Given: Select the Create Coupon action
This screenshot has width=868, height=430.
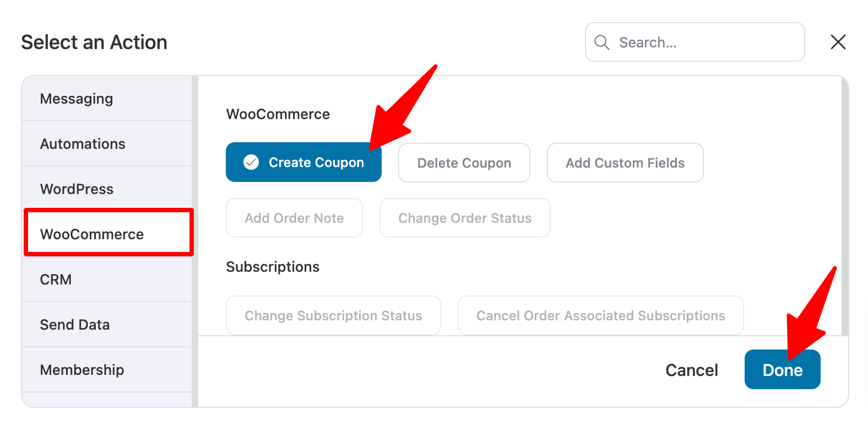Looking at the screenshot, I should click(303, 162).
